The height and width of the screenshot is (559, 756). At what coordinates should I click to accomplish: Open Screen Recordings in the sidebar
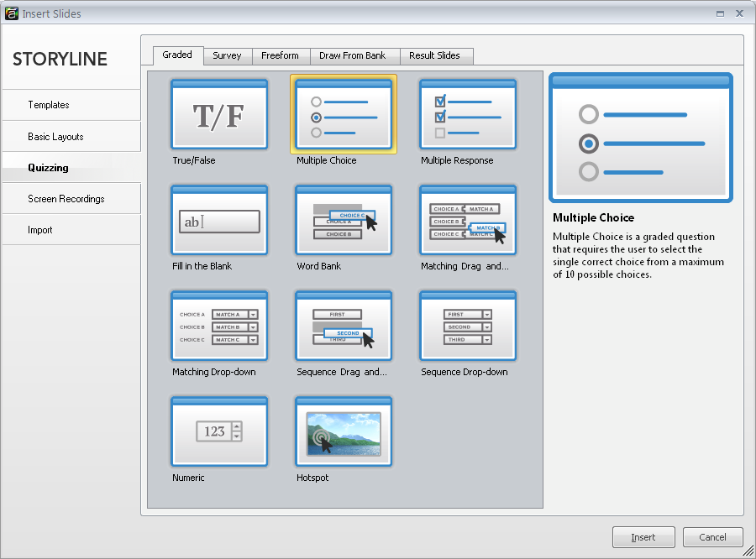pos(71,199)
